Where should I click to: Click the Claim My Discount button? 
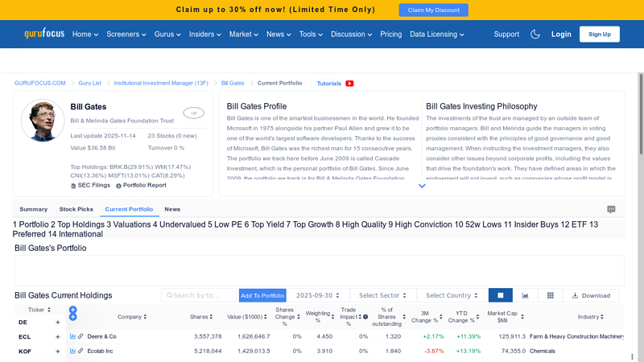click(x=433, y=10)
